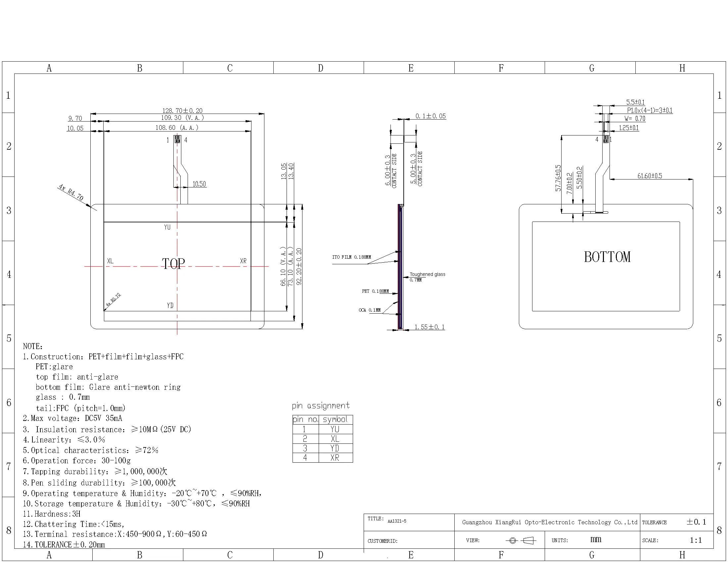The width and height of the screenshot is (728, 563).
Task: Select the 1.55±0.1 total thickness dimension
Action: coord(430,327)
